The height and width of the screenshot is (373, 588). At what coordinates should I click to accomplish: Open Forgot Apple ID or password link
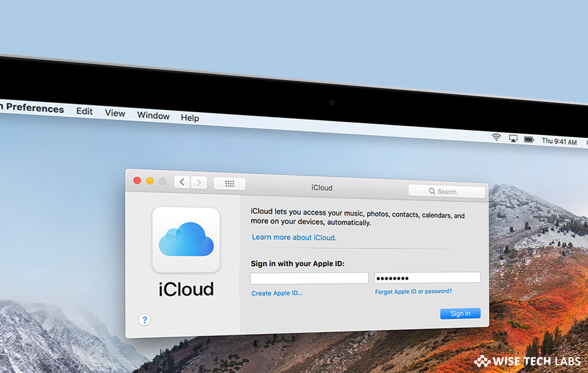(413, 292)
